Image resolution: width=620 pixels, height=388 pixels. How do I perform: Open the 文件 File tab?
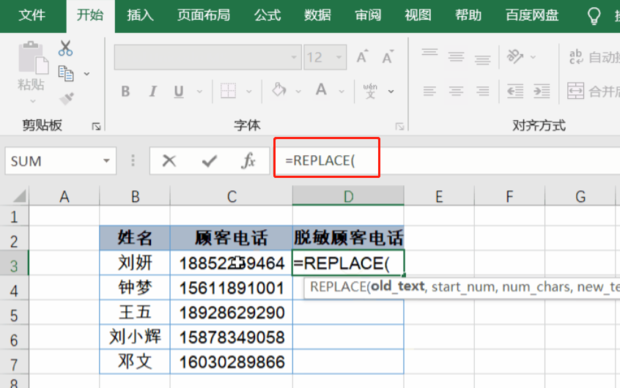(x=32, y=15)
